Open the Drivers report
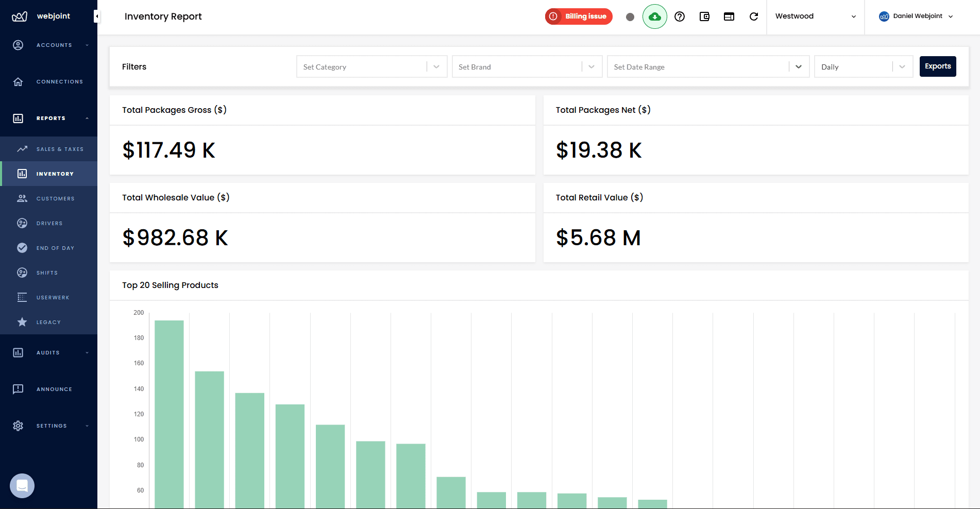Viewport: 980px width, 509px height. click(49, 223)
